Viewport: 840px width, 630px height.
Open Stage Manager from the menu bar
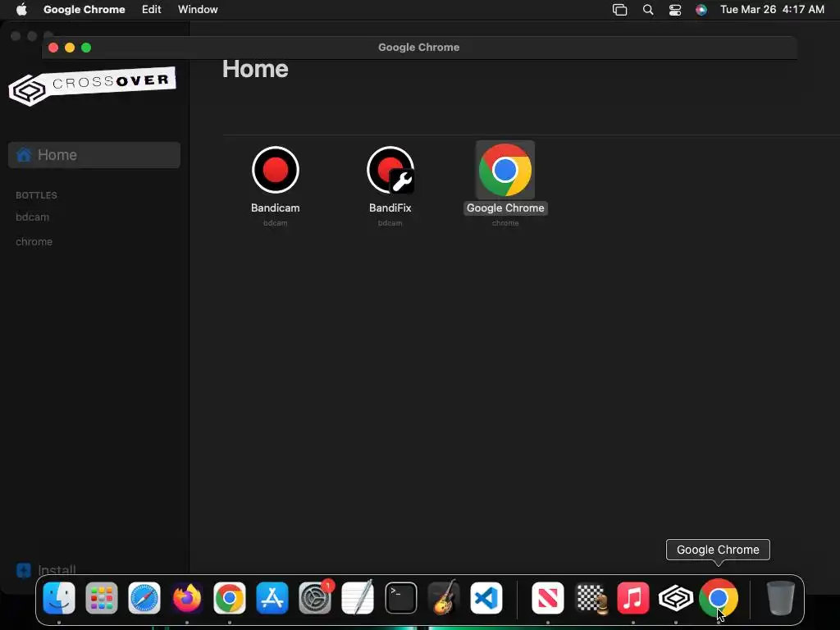click(620, 10)
